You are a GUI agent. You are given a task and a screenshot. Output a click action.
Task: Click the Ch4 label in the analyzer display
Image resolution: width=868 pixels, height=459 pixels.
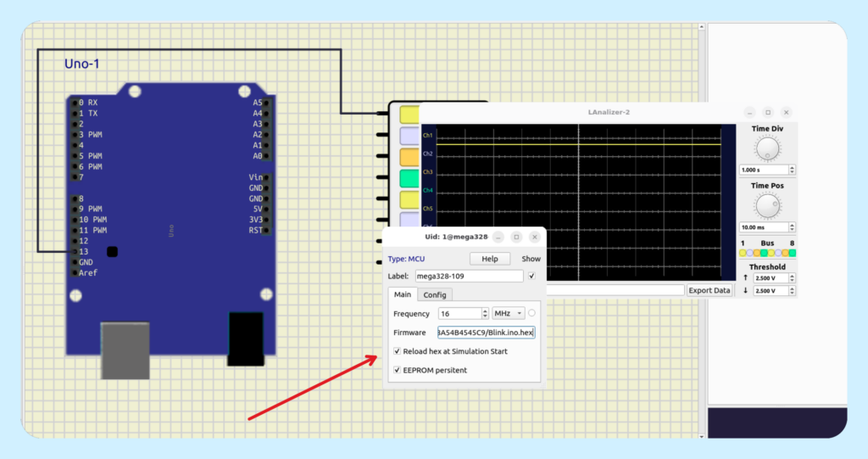pos(427,190)
